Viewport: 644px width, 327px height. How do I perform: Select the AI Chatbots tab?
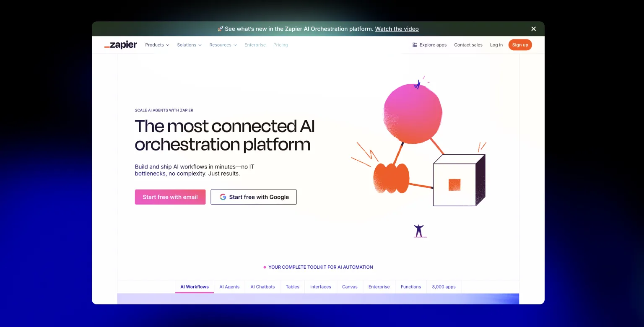pyautogui.click(x=262, y=287)
